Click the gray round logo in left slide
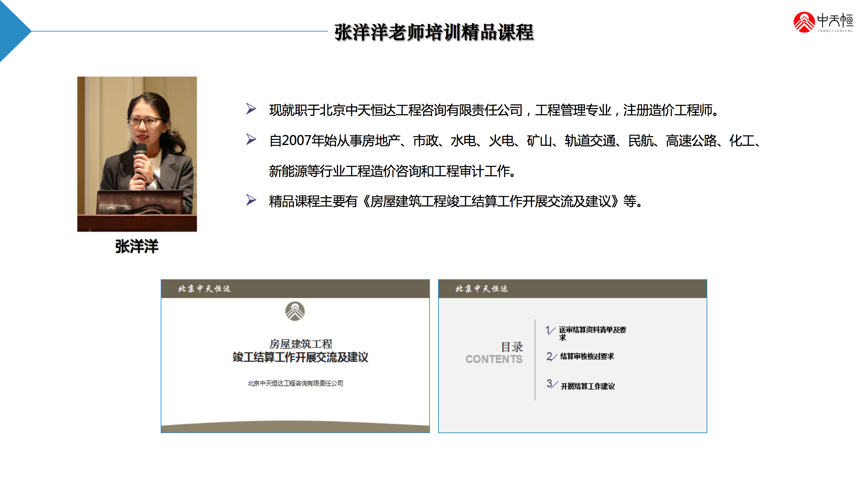The image size is (868, 488). coord(295,311)
